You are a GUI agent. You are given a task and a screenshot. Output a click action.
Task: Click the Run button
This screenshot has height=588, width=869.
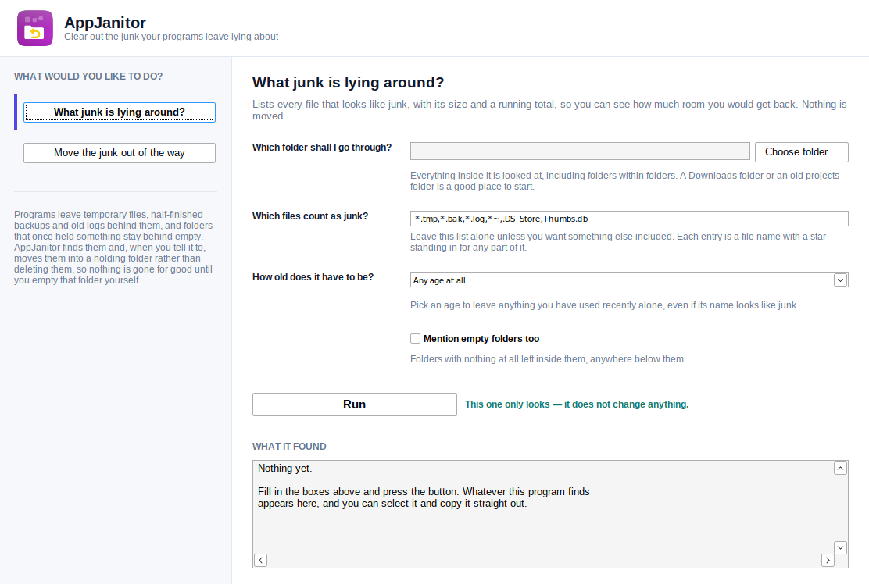[x=355, y=404]
